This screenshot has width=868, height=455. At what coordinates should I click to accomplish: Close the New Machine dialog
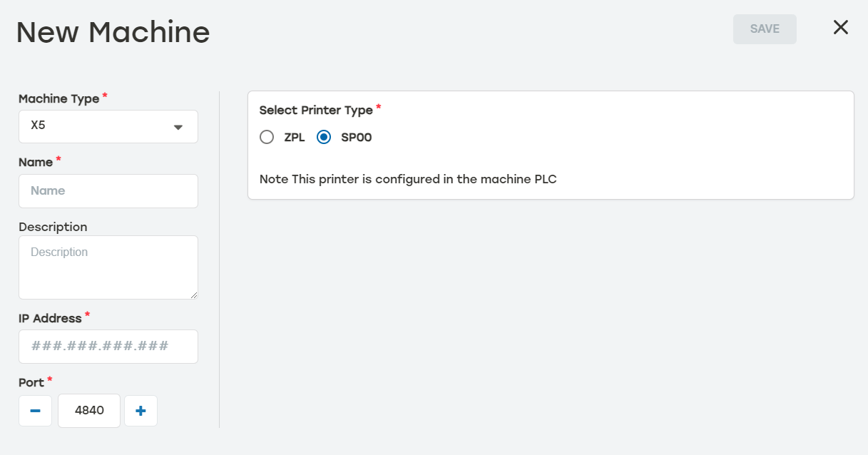point(841,28)
